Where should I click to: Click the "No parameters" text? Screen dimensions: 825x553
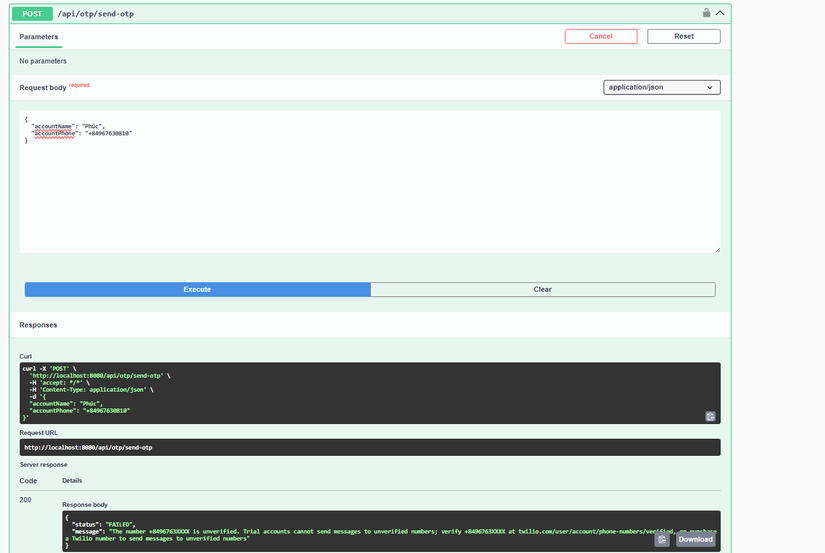(43, 61)
